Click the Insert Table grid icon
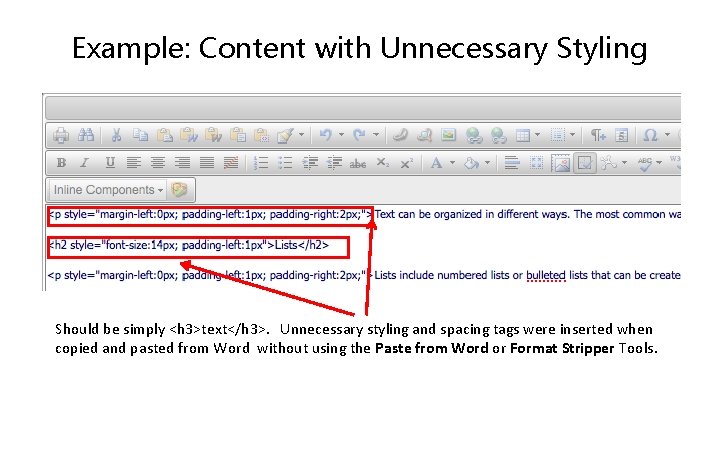The height and width of the screenshot is (450, 720). pos(523,135)
